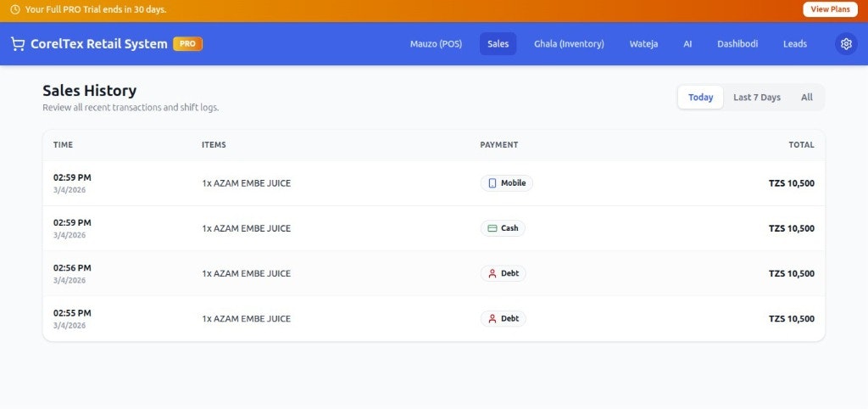Select the 02:59 PM time in Cash row
Image resolution: width=868 pixels, height=409 pixels.
pos(72,223)
